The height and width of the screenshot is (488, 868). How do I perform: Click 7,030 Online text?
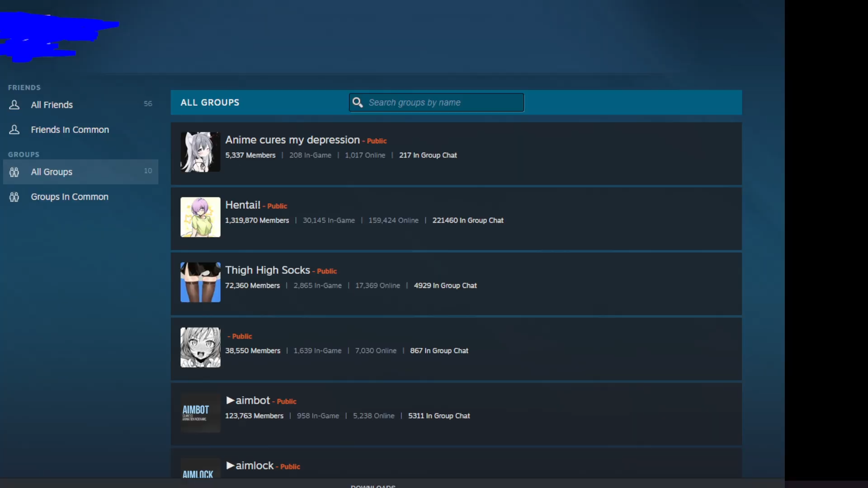(x=376, y=351)
